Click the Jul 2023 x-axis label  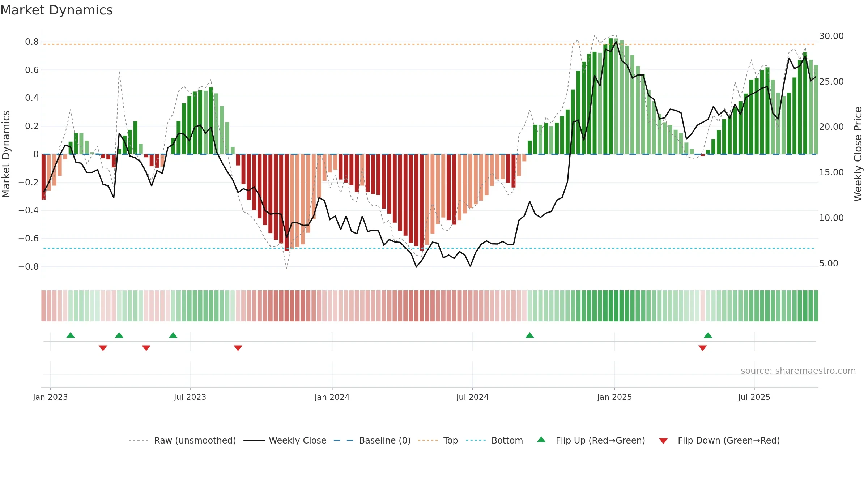click(x=190, y=397)
